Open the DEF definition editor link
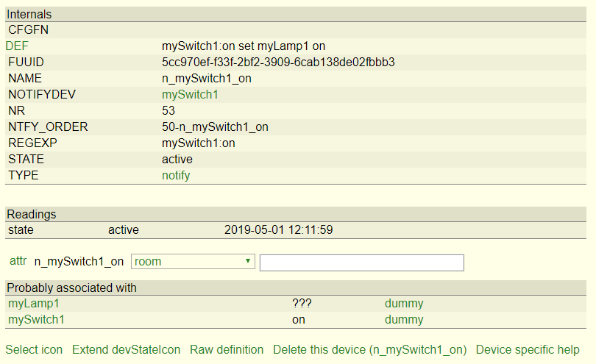Viewport: 596px width, 364px height. coord(17,46)
